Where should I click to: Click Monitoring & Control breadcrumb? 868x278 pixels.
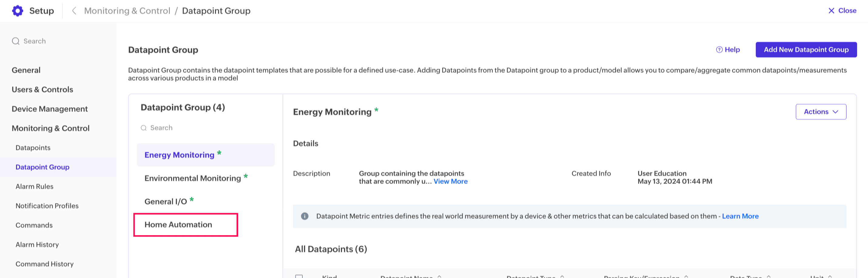point(127,11)
